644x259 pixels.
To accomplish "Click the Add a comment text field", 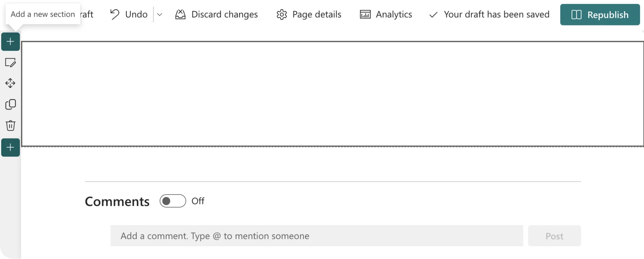I will (316, 236).
